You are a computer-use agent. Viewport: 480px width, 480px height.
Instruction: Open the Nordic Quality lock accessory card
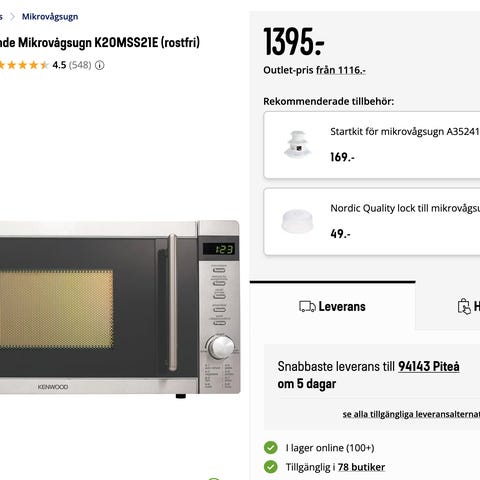(372, 222)
